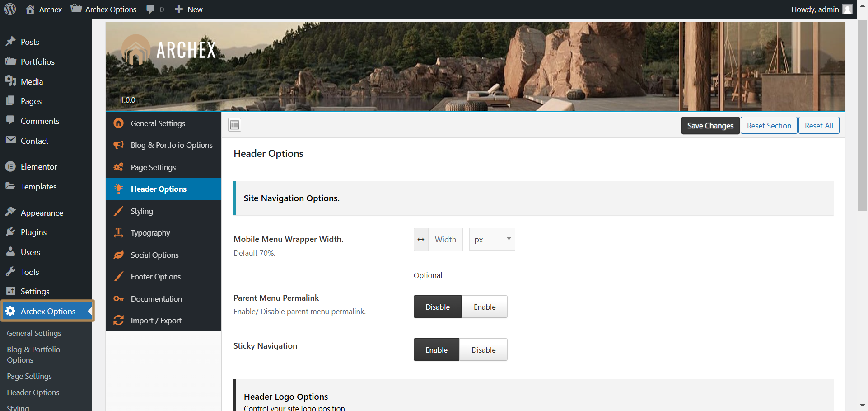The width and height of the screenshot is (868, 411).
Task: Click the Reset Section button
Action: (x=769, y=125)
